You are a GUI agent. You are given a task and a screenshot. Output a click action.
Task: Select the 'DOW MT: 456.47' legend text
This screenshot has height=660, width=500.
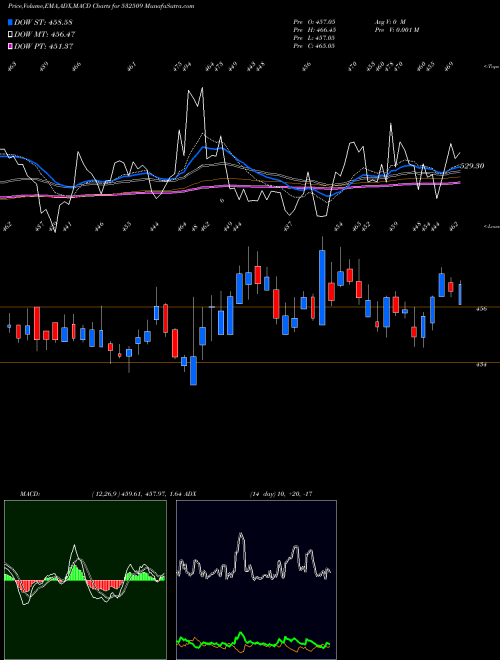click(45, 34)
